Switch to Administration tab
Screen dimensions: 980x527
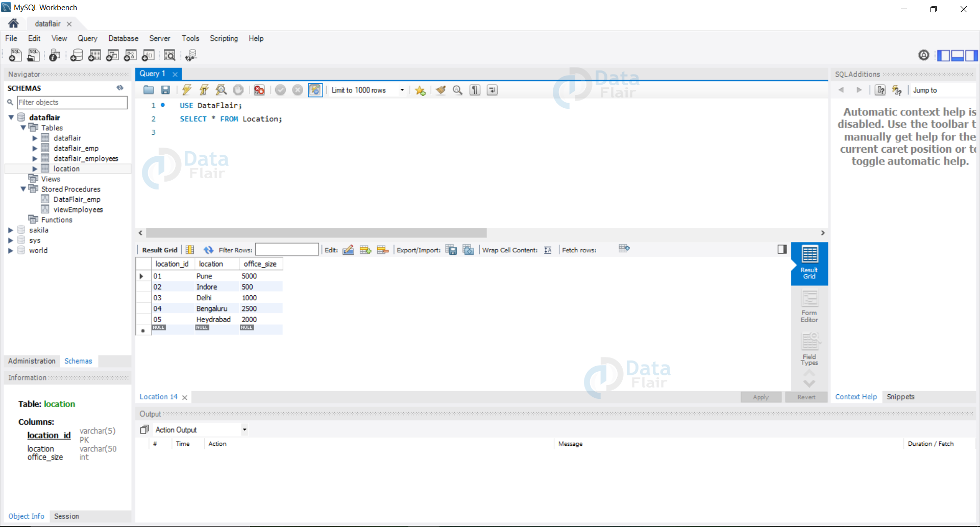coord(32,361)
